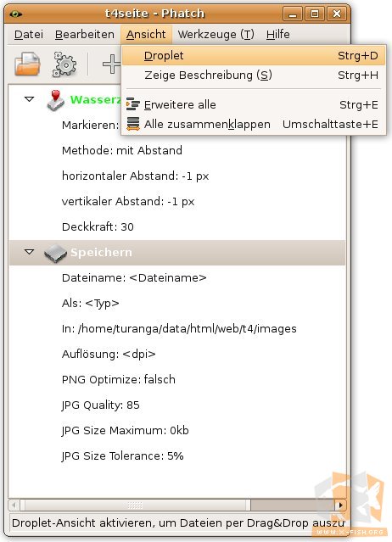Select the Deckkraft: 30 option row
This screenshot has width=392, height=542.
[177, 227]
